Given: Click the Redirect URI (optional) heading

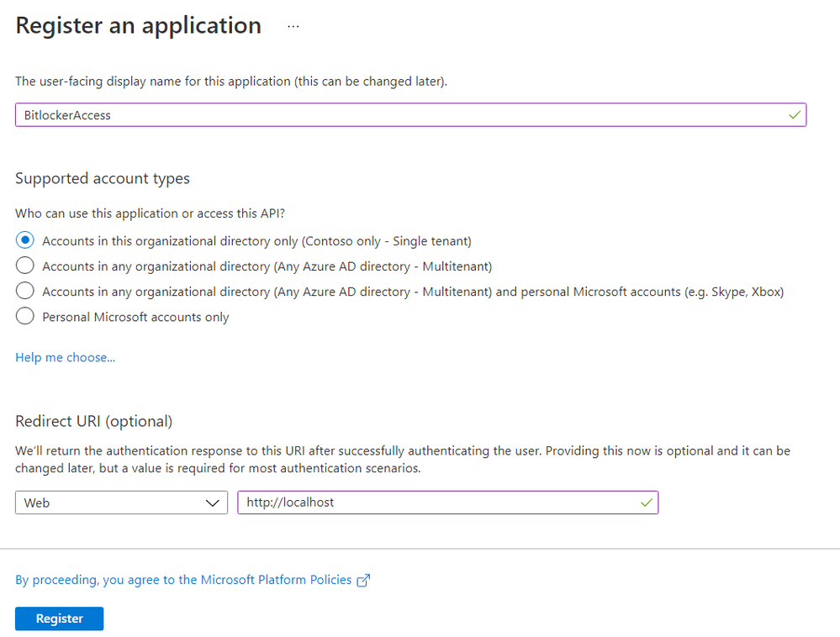Looking at the screenshot, I should (93, 421).
